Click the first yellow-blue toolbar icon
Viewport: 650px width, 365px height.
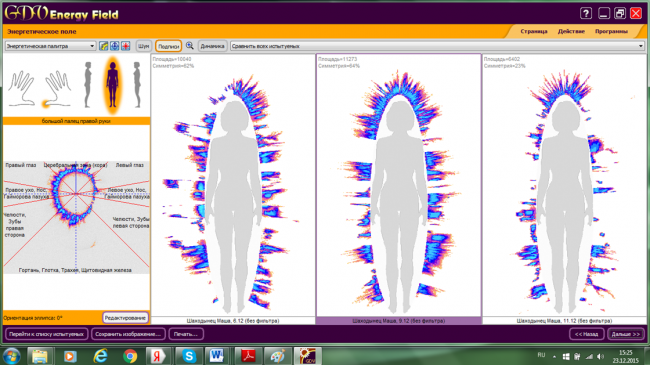pos(104,46)
